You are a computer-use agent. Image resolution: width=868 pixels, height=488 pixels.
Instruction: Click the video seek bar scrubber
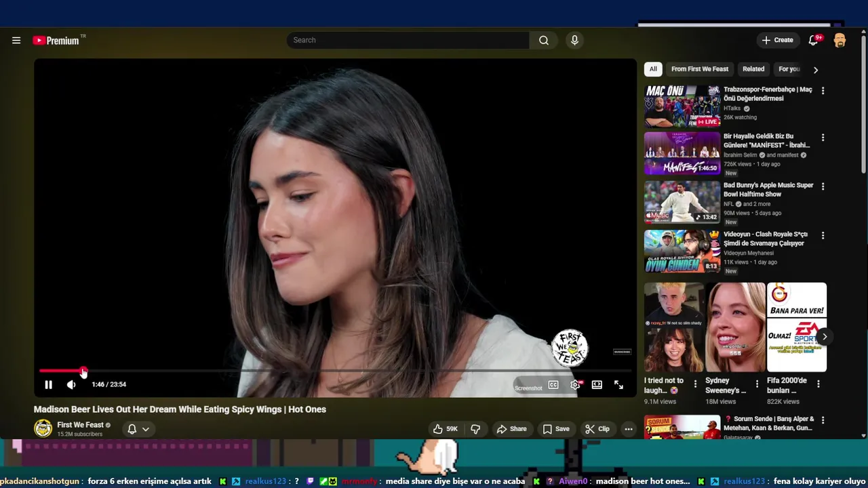[x=83, y=371]
